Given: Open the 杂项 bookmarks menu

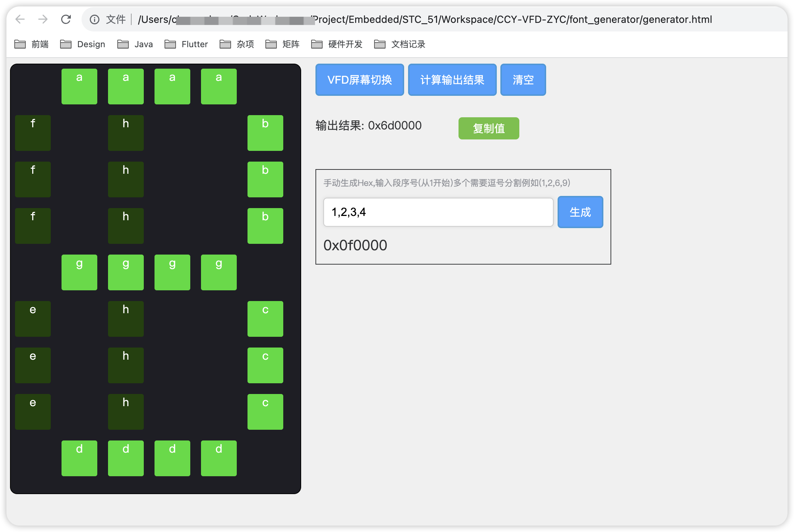Looking at the screenshot, I should 237,44.
